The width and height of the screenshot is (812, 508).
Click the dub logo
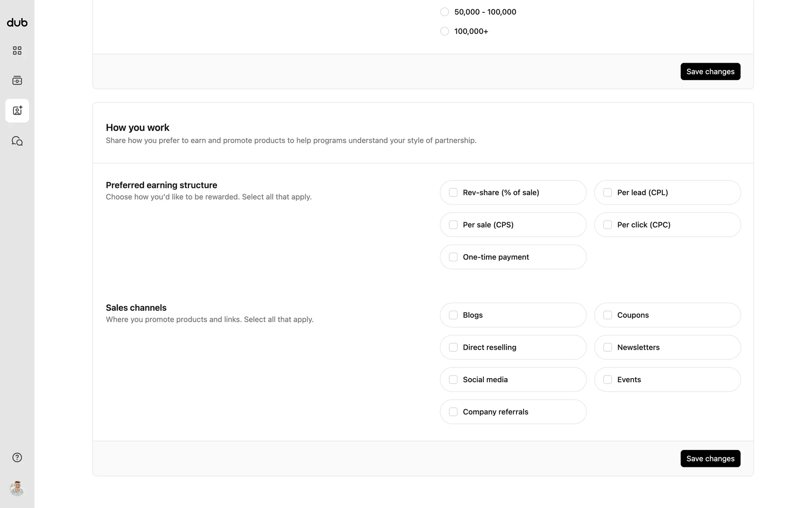click(x=17, y=22)
